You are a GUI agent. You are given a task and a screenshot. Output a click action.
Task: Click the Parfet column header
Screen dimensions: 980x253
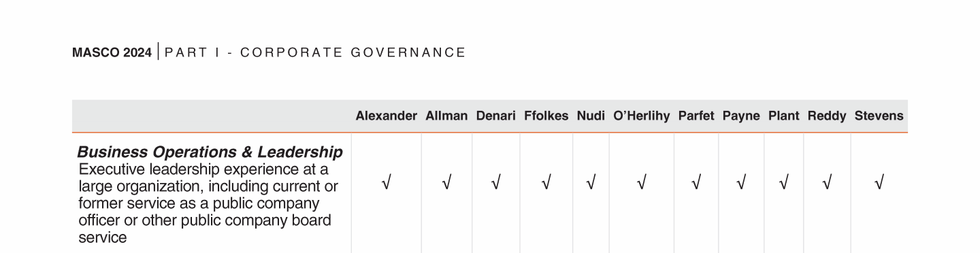pos(696,116)
